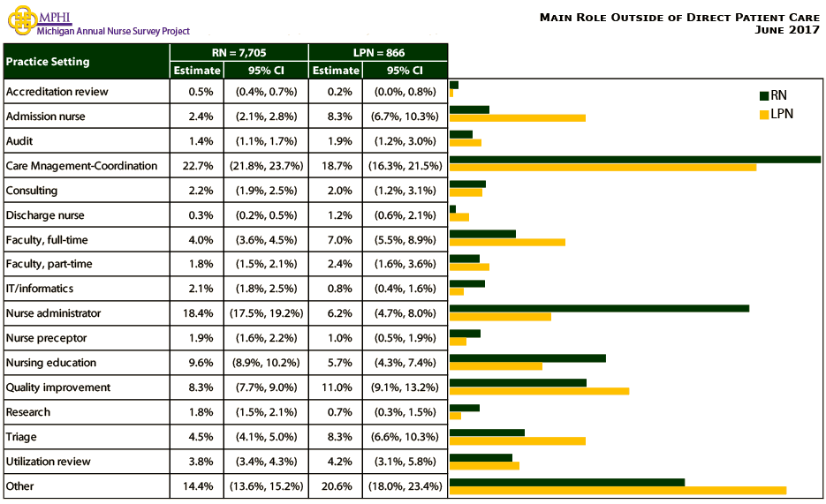Image resolution: width=826 pixels, height=504 pixels.
Task: Select the RN = 7,705 column header
Action: point(239,52)
